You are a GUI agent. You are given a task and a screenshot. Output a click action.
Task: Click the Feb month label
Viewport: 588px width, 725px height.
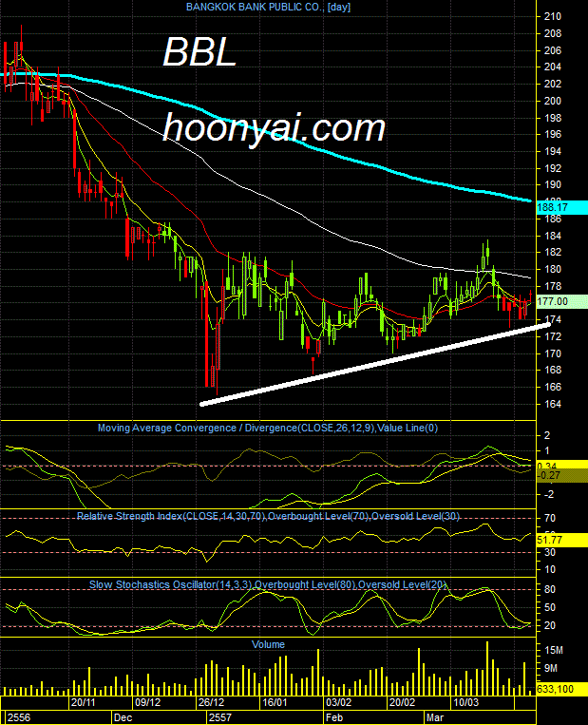click(x=334, y=718)
